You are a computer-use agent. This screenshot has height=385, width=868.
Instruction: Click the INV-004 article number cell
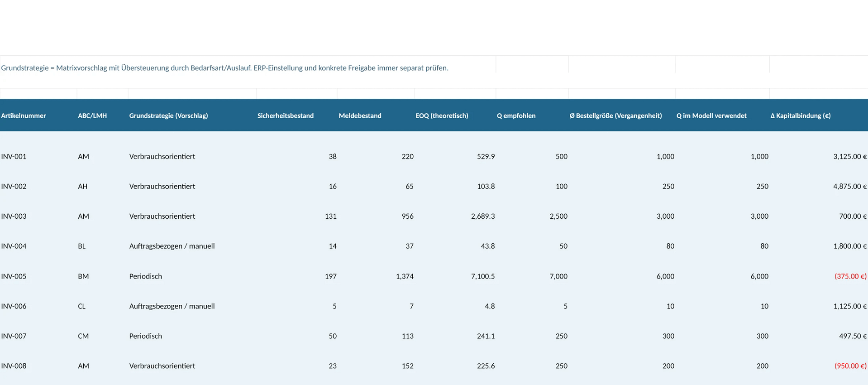tap(14, 246)
